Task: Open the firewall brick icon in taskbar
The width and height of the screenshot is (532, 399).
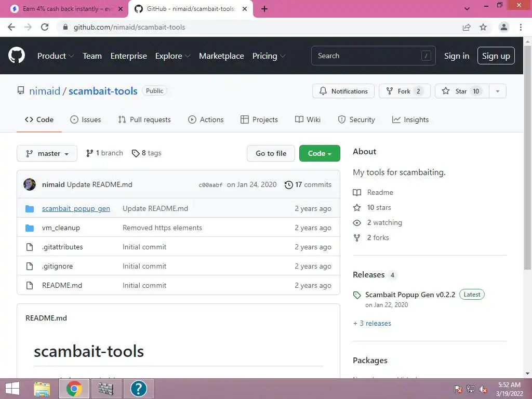Action: click(106, 389)
